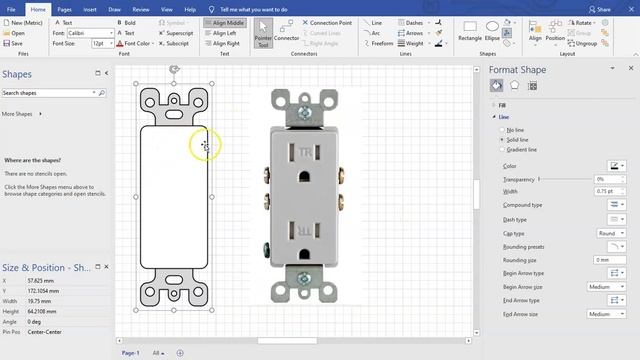Choose the Connection Point tool
The width and height of the screenshot is (640, 360).
(327, 23)
